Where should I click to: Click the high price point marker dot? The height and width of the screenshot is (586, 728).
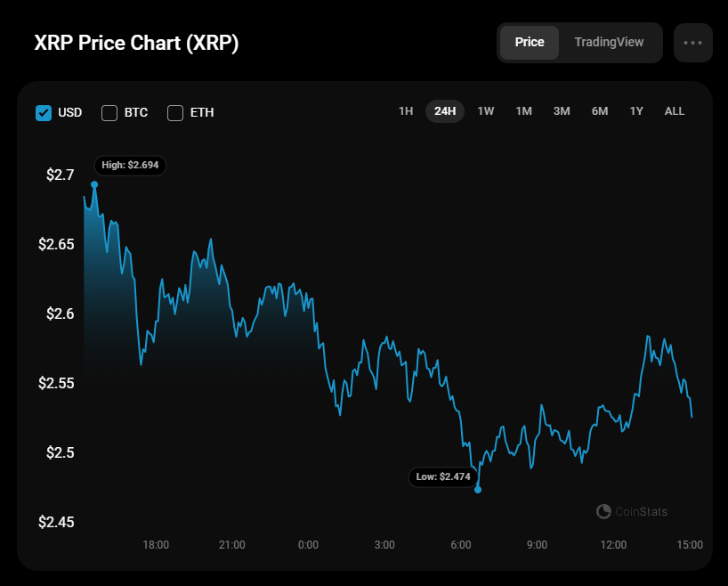[x=94, y=184]
